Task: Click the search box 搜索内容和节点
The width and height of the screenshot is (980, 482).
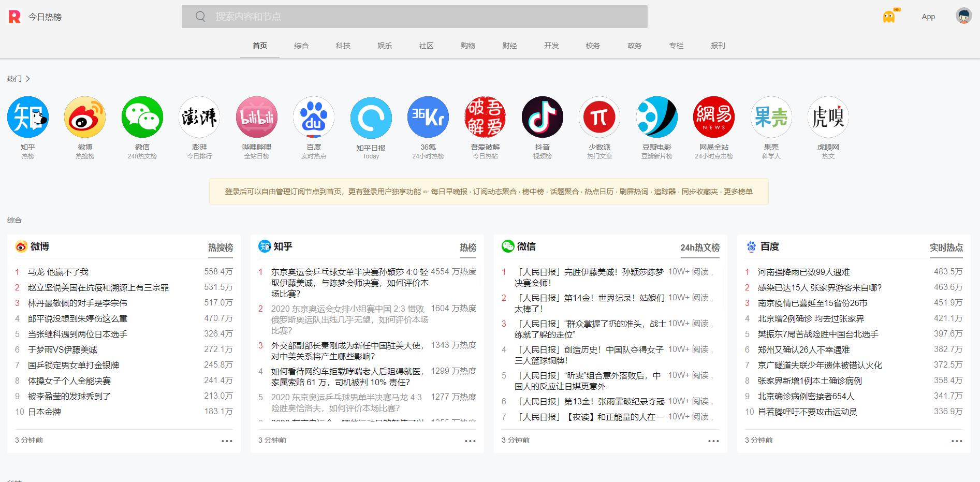Action: point(414,17)
